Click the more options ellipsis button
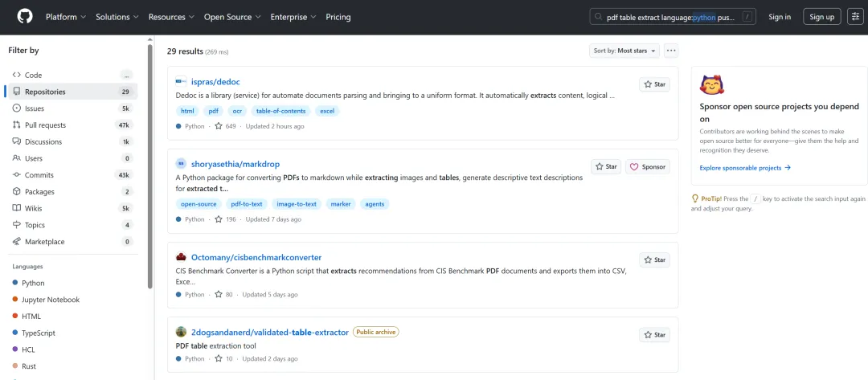 (671, 51)
